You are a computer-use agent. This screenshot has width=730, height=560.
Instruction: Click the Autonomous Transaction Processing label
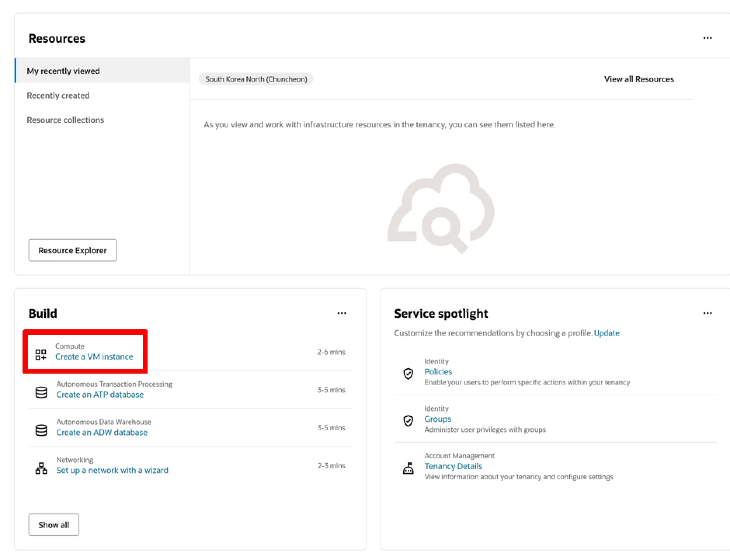[x=114, y=384]
